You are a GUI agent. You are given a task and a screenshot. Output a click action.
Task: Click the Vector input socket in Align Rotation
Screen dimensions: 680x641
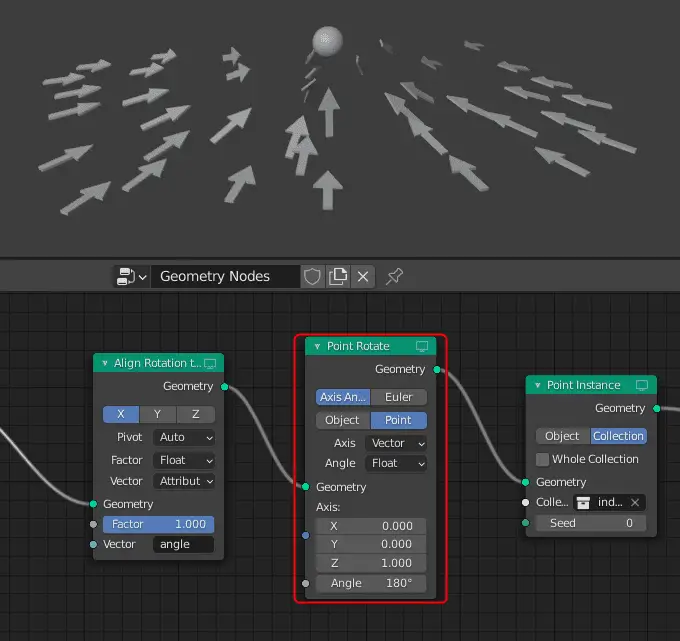pyautogui.click(x=93, y=544)
